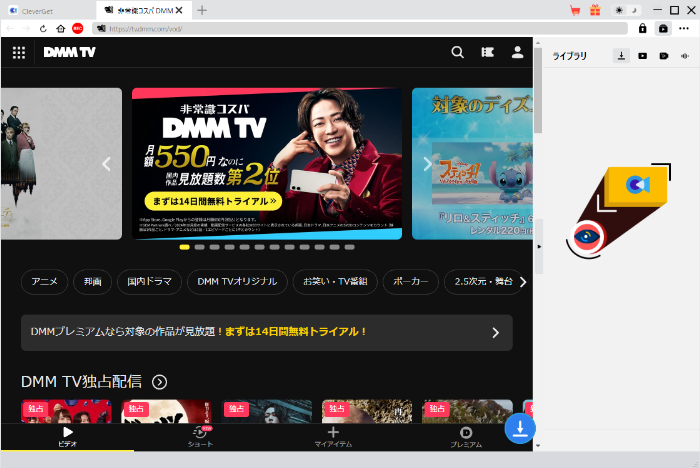This screenshot has height=468, width=700.
Task: Toggle light/dark theme switch
Action: point(626,10)
